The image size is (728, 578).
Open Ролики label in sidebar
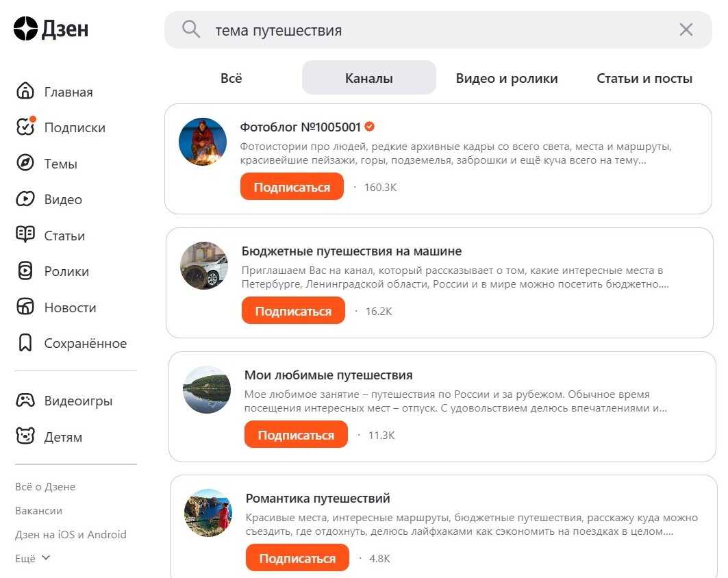point(66,272)
